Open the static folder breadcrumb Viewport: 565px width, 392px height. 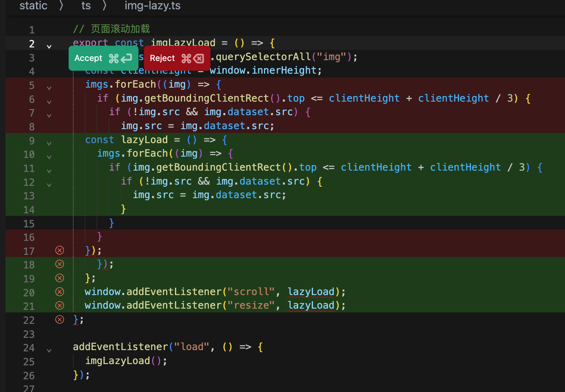pos(33,6)
